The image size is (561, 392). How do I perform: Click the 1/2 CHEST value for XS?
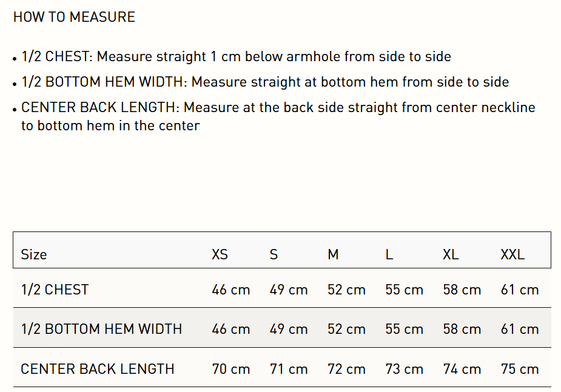pos(230,290)
